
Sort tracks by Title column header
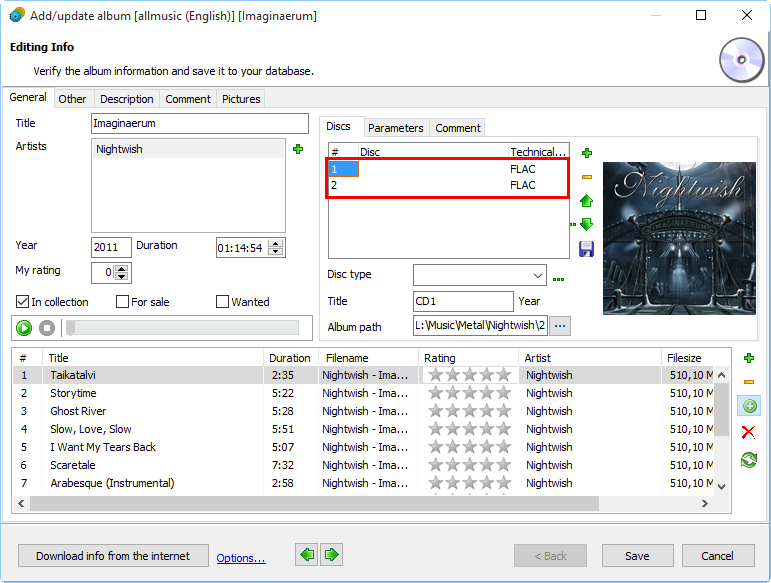(153, 358)
